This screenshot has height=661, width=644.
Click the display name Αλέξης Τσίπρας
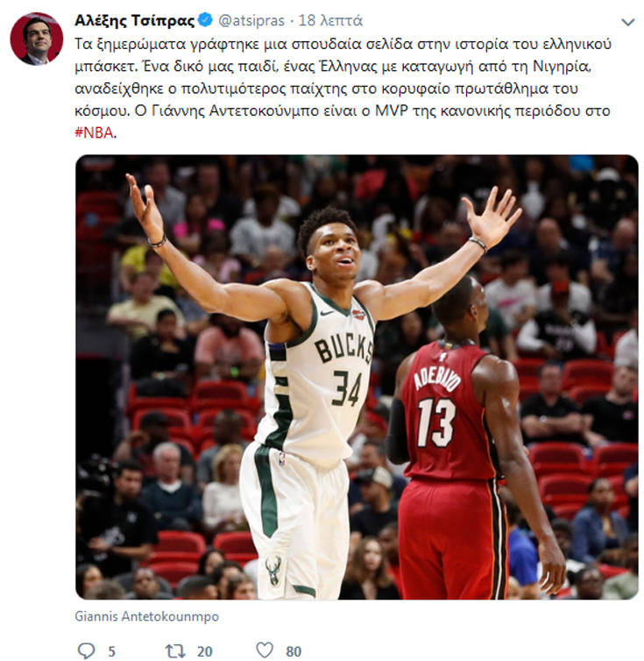tap(134, 20)
